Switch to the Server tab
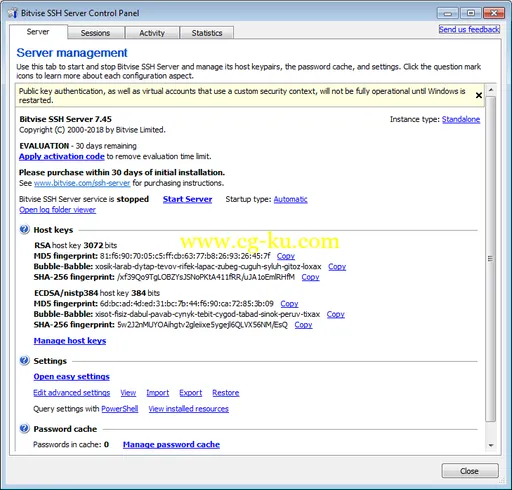The image size is (512, 490). point(38,32)
